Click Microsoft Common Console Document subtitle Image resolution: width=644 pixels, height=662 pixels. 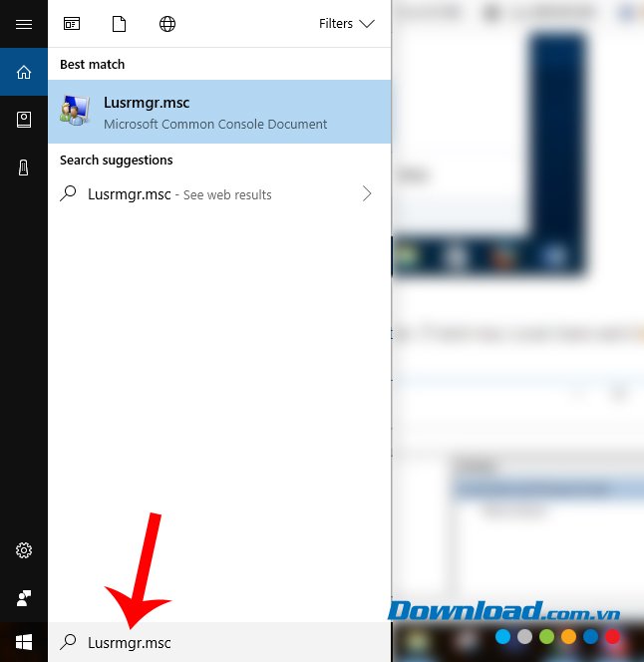coord(215,124)
